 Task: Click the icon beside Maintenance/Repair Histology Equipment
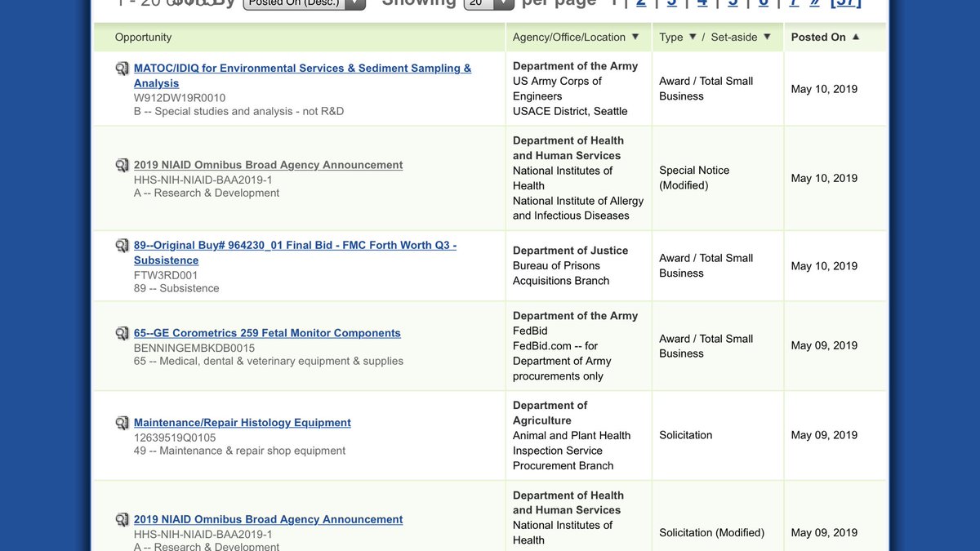click(122, 423)
